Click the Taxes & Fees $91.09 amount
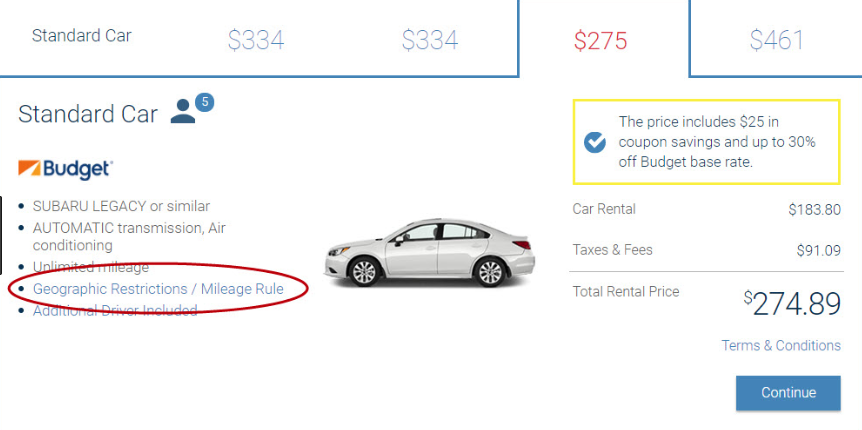This screenshot has height=430, width=862. 819,251
